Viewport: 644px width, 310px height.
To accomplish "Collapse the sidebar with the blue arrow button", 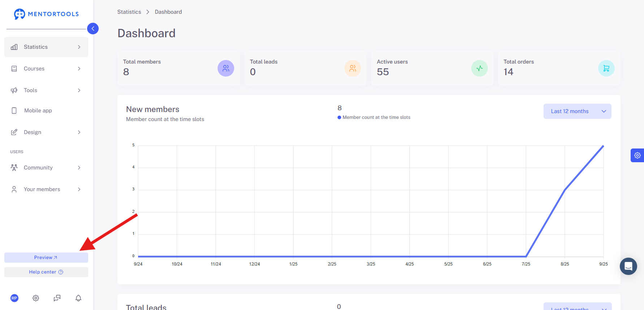I will (93, 29).
